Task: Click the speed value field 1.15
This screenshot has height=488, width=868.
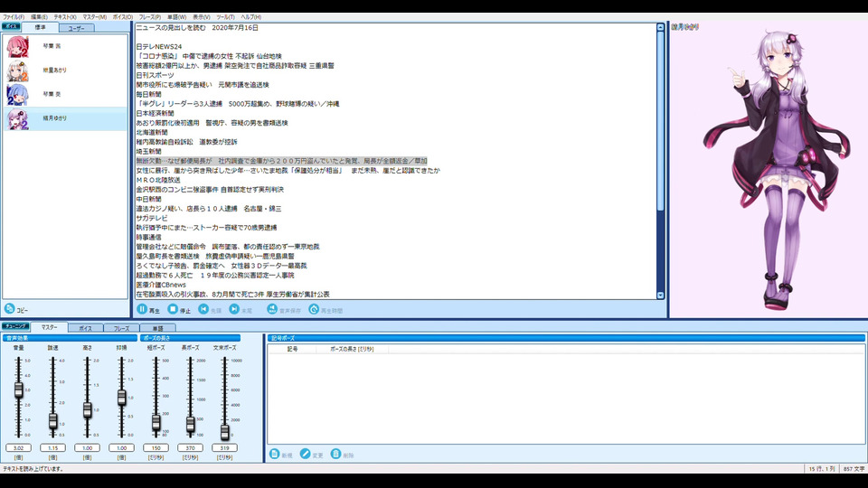Action: 52,447
